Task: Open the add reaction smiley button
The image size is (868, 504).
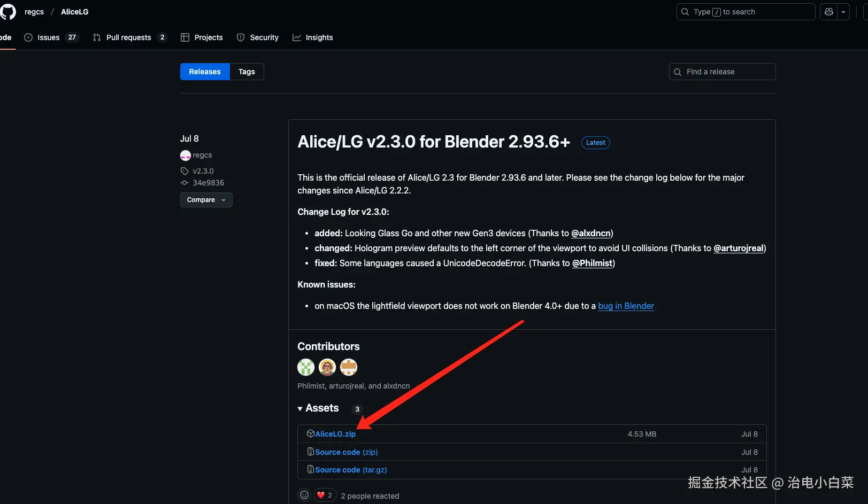Action: (304, 495)
